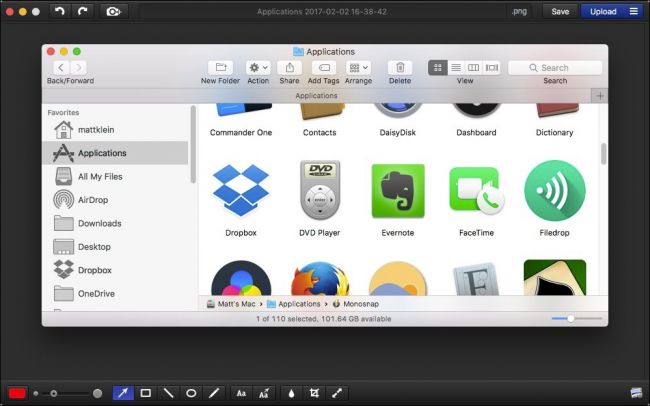Click the Upload button

[603, 11]
